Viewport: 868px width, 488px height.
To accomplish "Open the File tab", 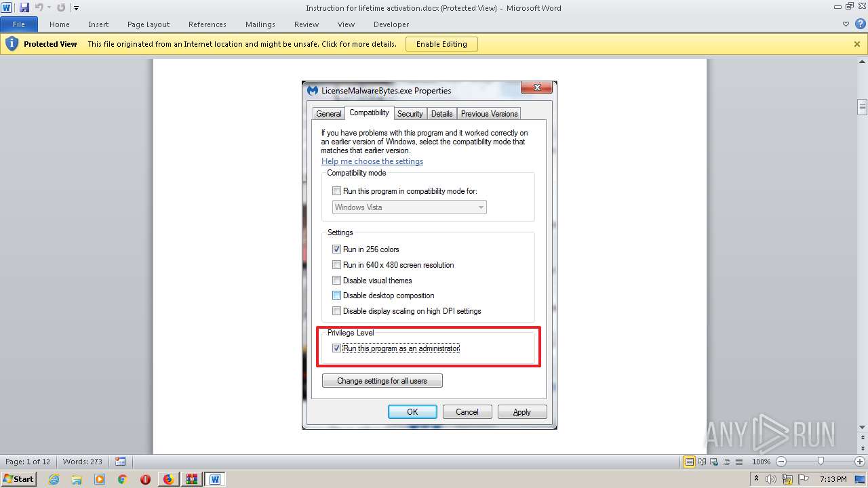I will pyautogui.click(x=19, y=24).
